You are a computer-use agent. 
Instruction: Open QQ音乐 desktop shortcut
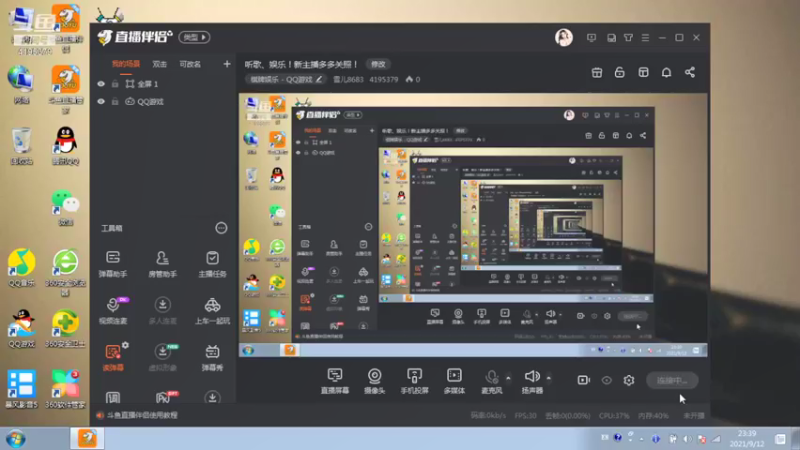21,268
